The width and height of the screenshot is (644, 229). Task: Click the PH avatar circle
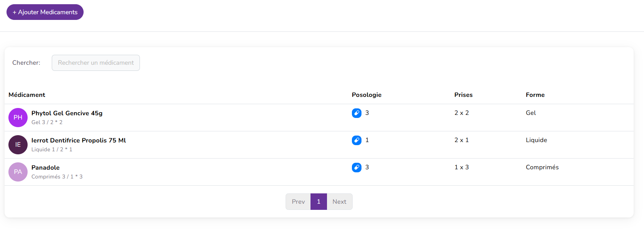pos(18,118)
